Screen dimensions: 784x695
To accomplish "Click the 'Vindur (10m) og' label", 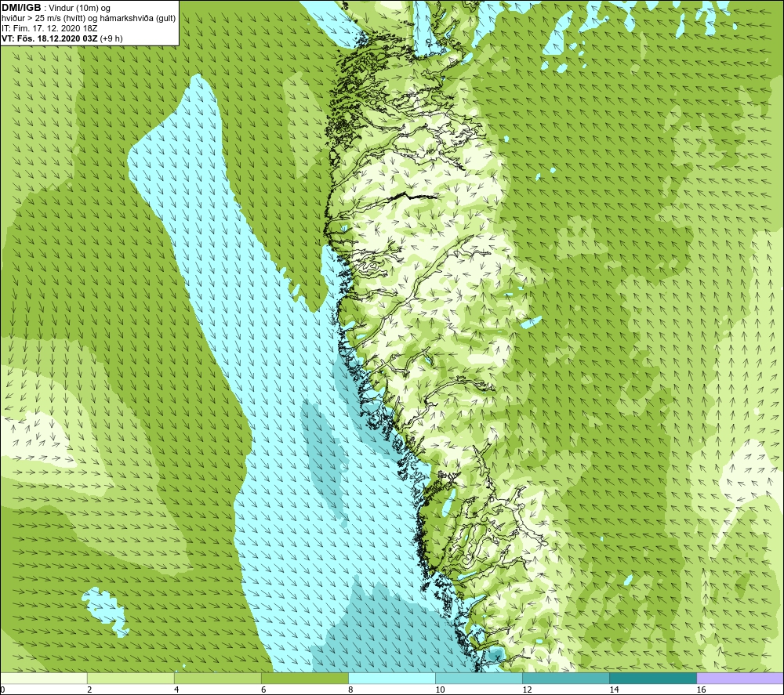I will coord(79,9).
